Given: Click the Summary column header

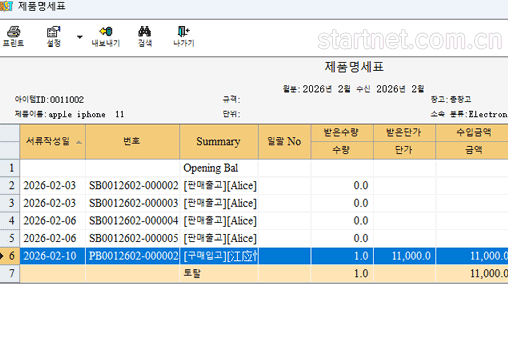Looking at the screenshot, I should point(219,141).
